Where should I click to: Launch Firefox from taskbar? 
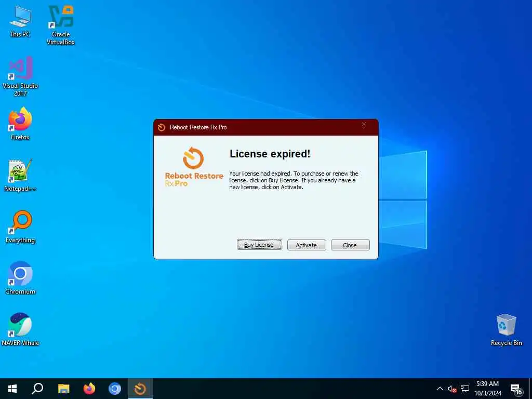tap(89, 389)
